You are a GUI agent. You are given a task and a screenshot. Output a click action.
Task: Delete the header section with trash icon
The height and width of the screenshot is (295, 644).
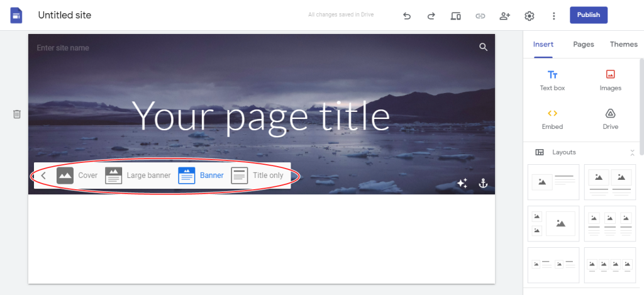pos(17,114)
